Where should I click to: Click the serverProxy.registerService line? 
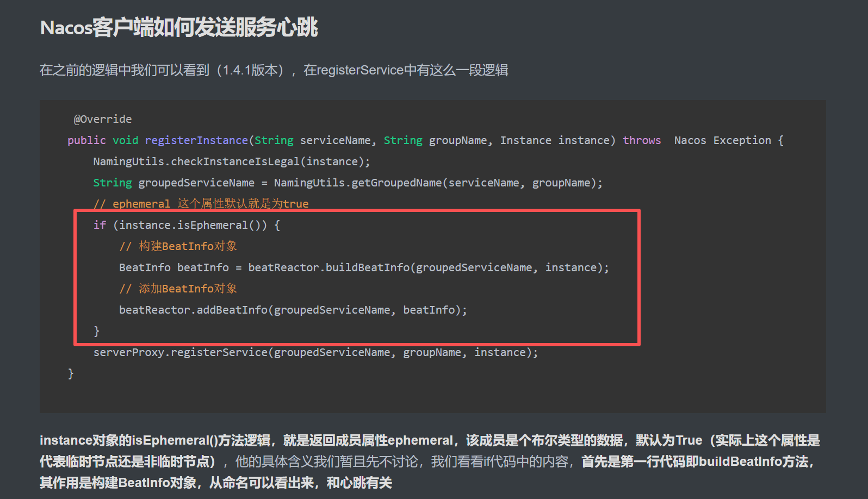315,352
